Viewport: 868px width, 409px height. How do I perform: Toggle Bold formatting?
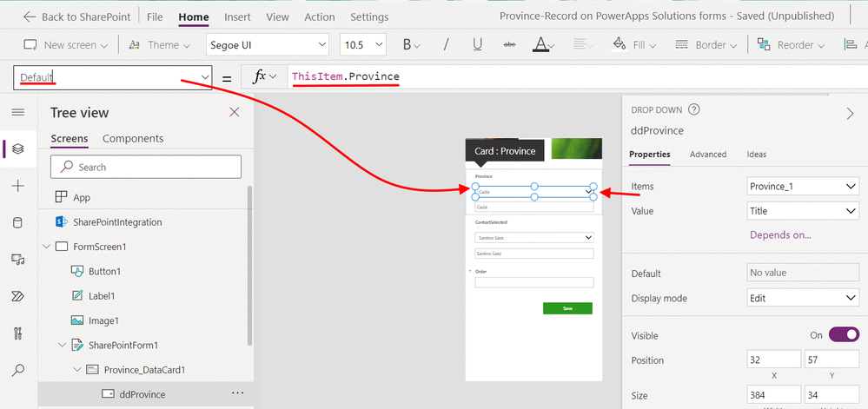point(410,45)
